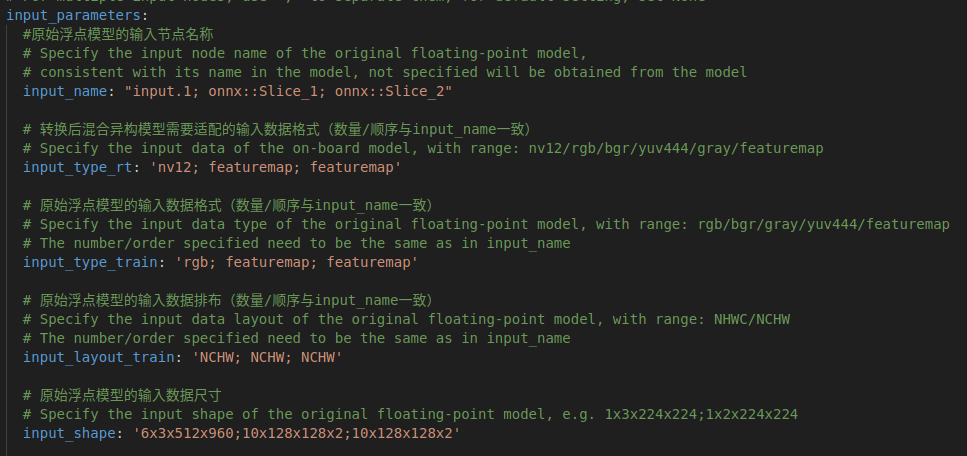Click the "consistent with its name in the model" comment
The height and width of the screenshot is (456, 967).
(x=385, y=72)
